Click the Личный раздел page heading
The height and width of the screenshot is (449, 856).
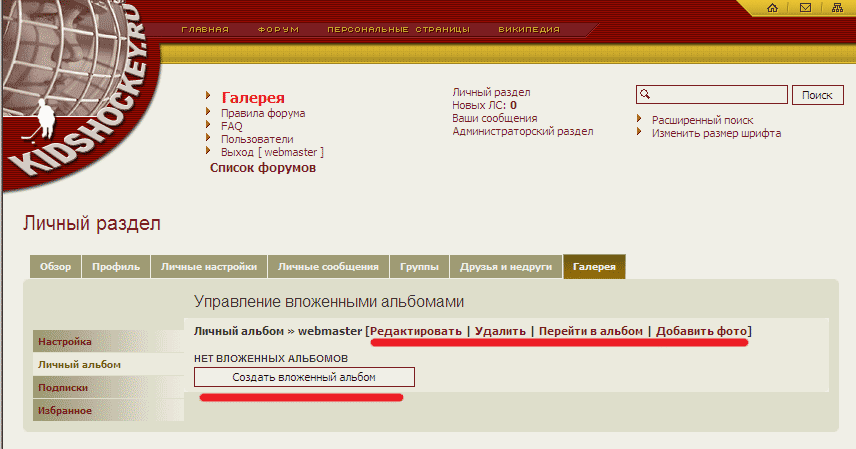point(92,223)
